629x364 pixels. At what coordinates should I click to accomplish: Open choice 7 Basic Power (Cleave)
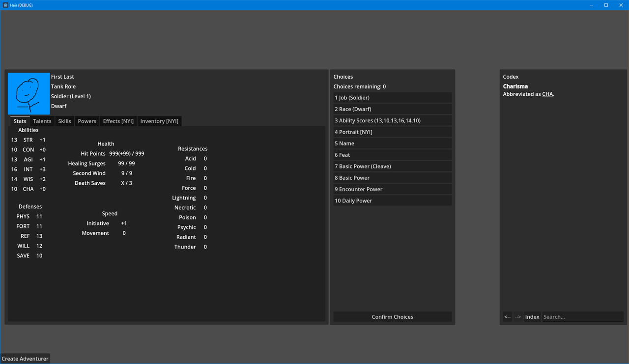(x=393, y=166)
